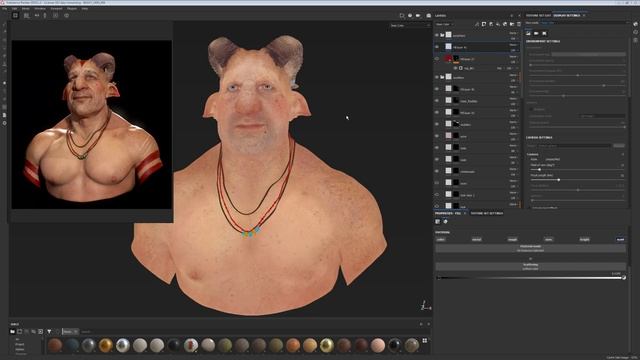The height and width of the screenshot is (360, 640).
Task: Click the document icon in left toolbar
Action: tap(4, 115)
